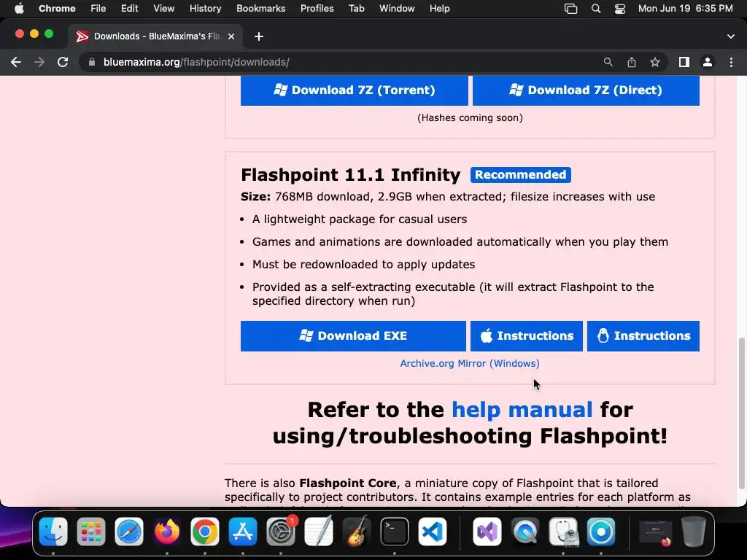Click the Download EXE button
Image resolution: width=747 pixels, height=560 pixels.
coord(353,335)
